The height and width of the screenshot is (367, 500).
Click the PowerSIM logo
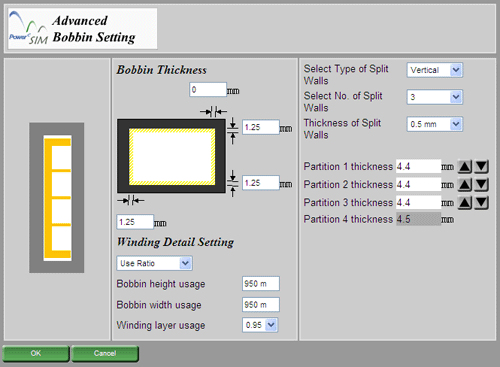click(x=28, y=29)
